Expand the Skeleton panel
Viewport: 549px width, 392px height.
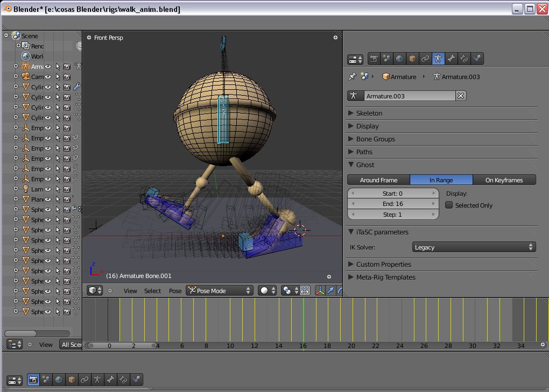point(369,113)
